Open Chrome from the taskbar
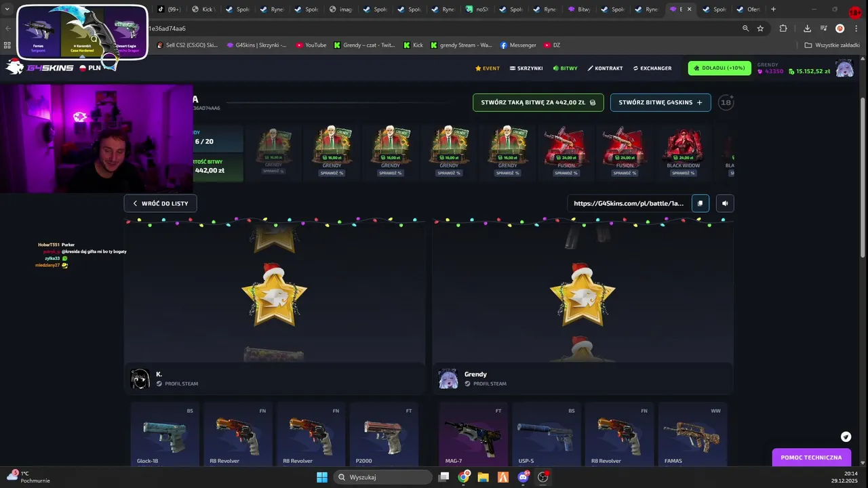This screenshot has height=488, width=868. pyautogui.click(x=463, y=477)
